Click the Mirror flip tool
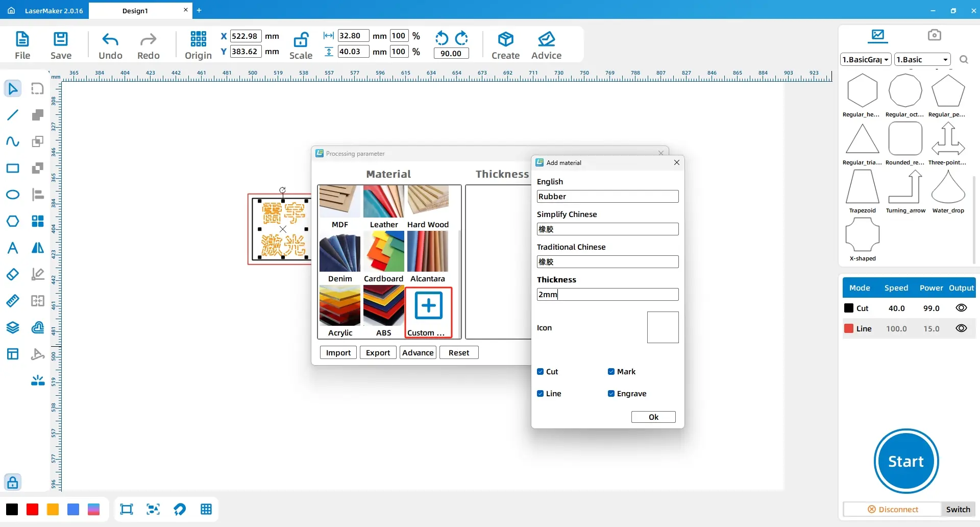The height and width of the screenshot is (527, 980). (x=38, y=248)
